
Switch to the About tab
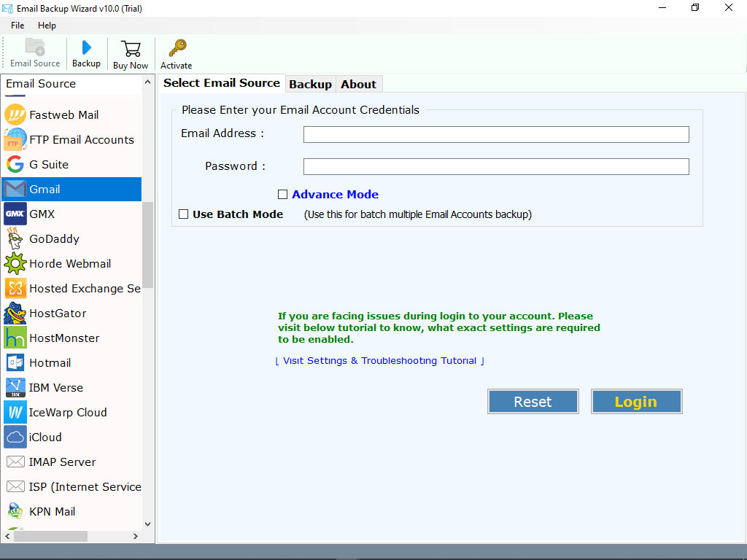[x=358, y=85]
